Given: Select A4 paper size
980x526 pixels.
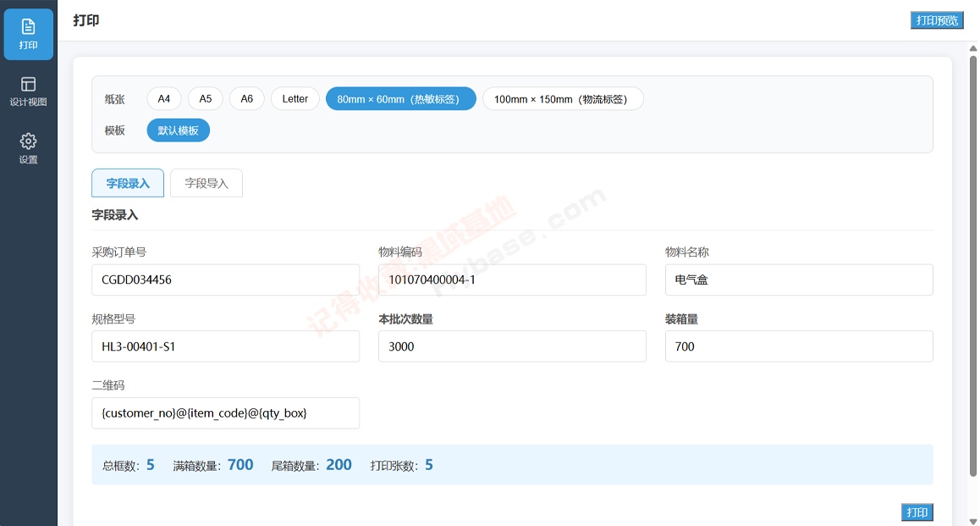Looking at the screenshot, I should [163, 99].
